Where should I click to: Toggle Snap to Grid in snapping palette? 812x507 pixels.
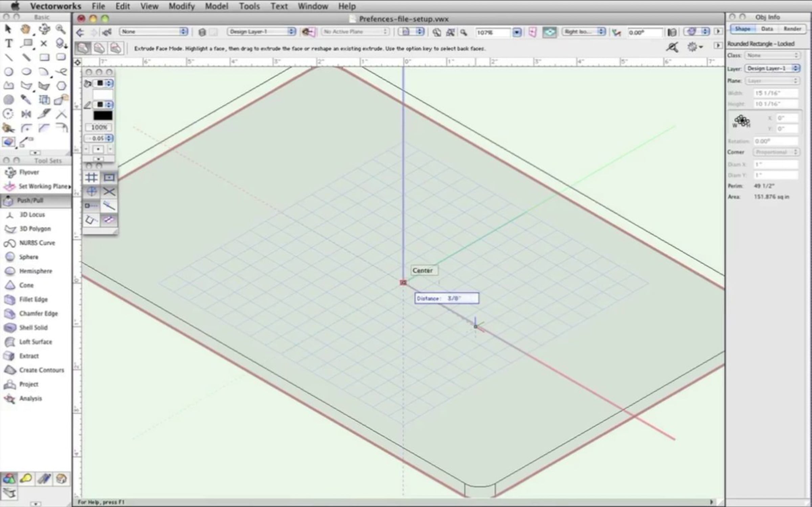(x=91, y=177)
